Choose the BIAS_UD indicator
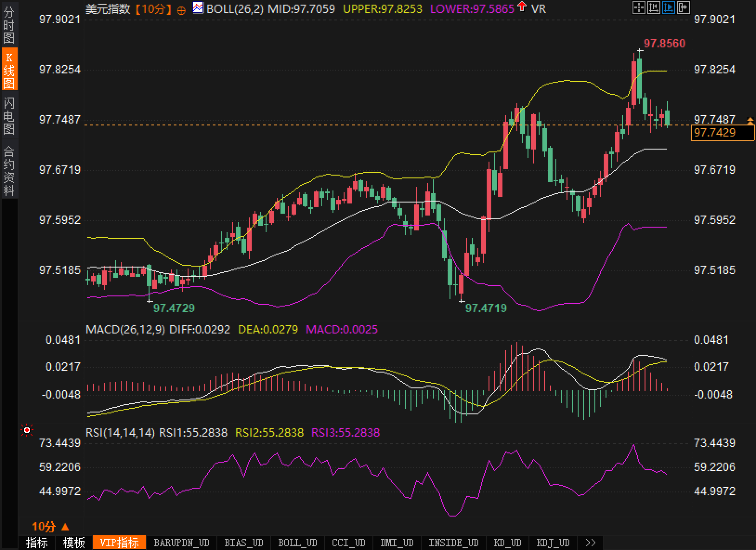This screenshot has height=550, width=756. point(244,543)
